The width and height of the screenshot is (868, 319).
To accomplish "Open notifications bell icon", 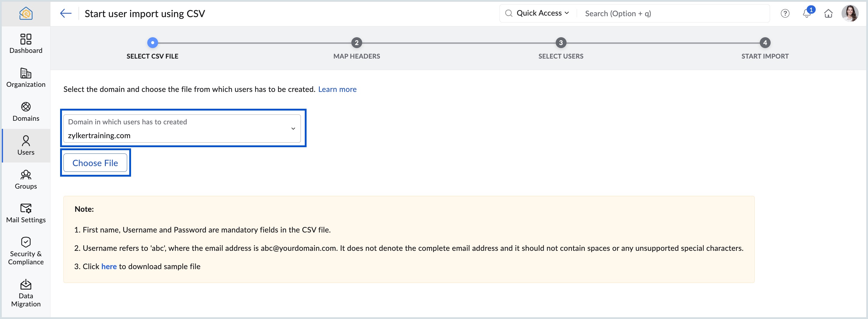I will [x=807, y=14].
